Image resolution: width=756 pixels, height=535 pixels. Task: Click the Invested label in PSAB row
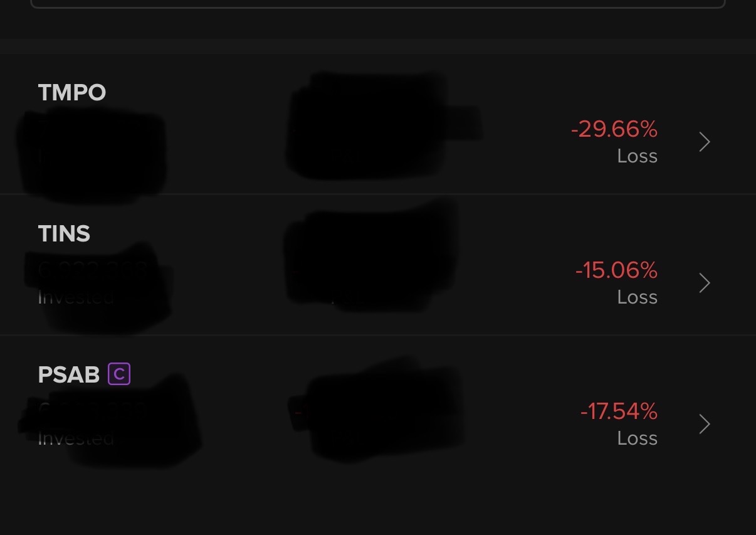tap(75, 438)
